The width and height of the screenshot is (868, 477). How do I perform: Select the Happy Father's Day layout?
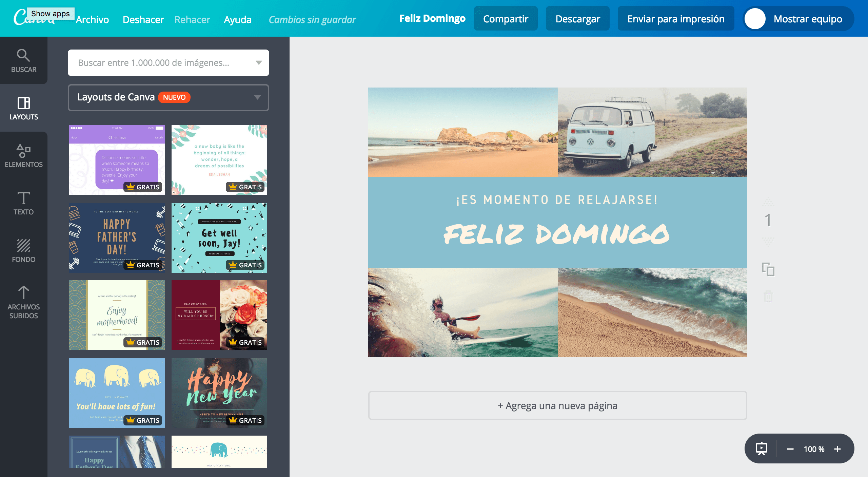point(117,238)
